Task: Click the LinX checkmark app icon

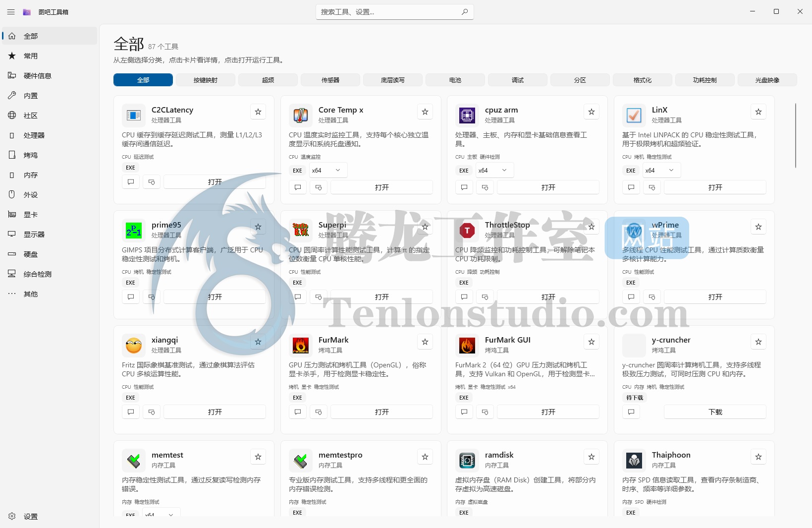Action: click(634, 116)
